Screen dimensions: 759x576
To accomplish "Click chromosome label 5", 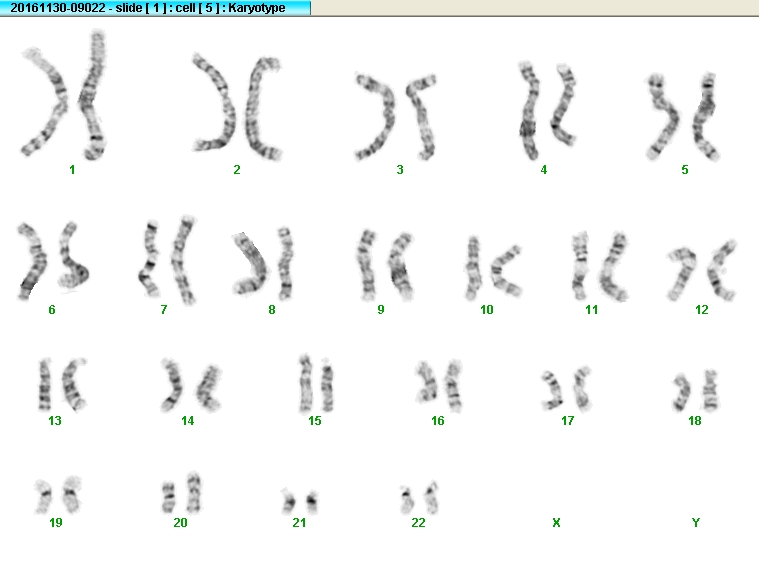I will point(685,170).
